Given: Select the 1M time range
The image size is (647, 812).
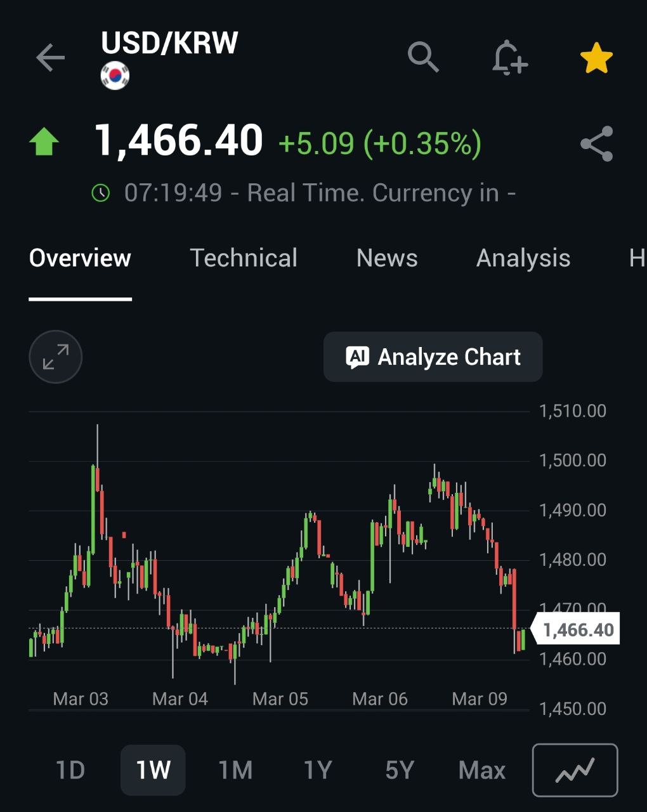Looking at the screenshot, I should (x=235, y=770).
